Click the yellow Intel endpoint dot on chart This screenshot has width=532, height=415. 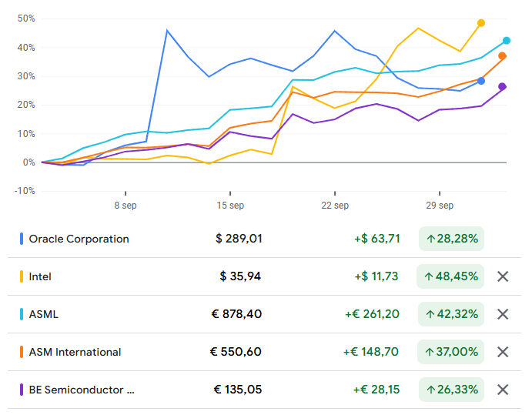click(x=481, y=23)
